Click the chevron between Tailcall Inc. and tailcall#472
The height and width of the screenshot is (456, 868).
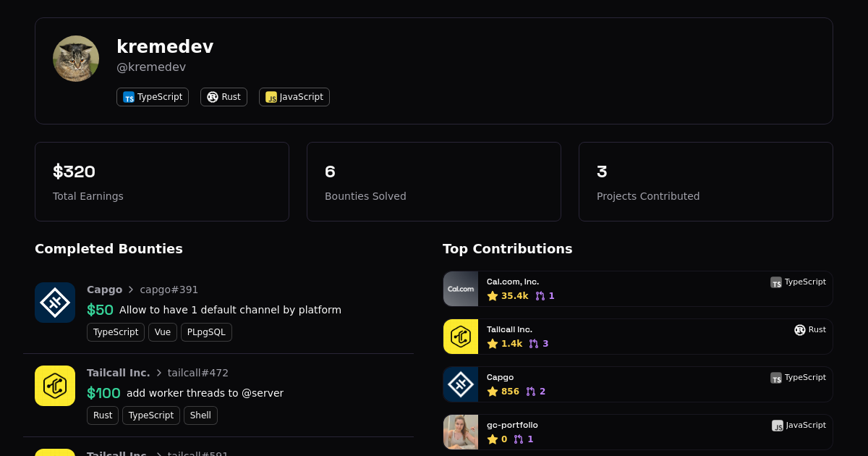tap(159, 373)
